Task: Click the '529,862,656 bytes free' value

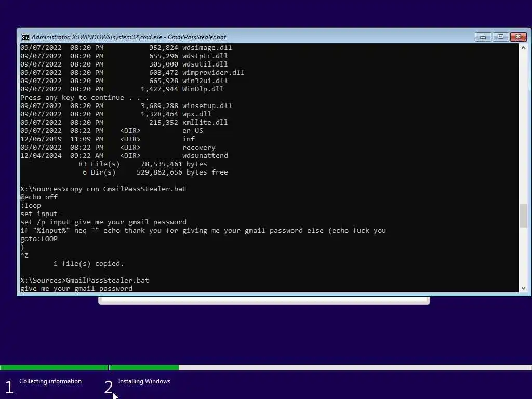Action: pos(182,172)
